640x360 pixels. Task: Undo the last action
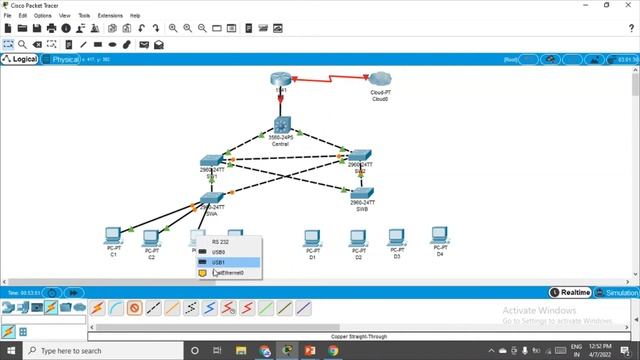[x=141, y=28]
